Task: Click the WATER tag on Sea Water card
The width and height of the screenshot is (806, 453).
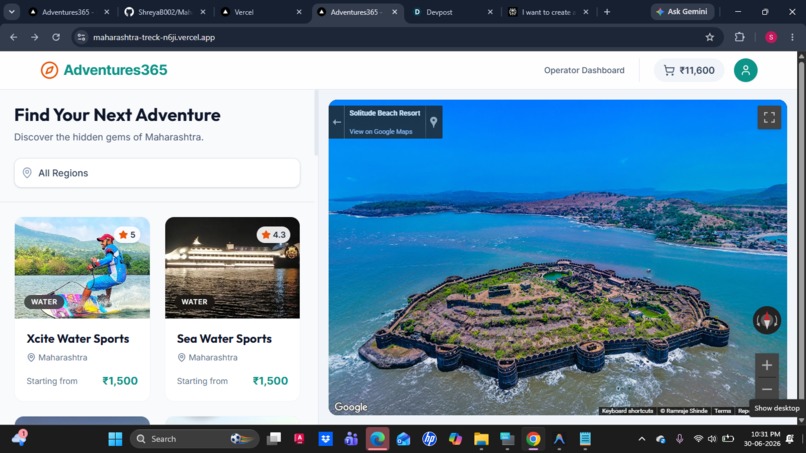Action: tap(194, 302)
